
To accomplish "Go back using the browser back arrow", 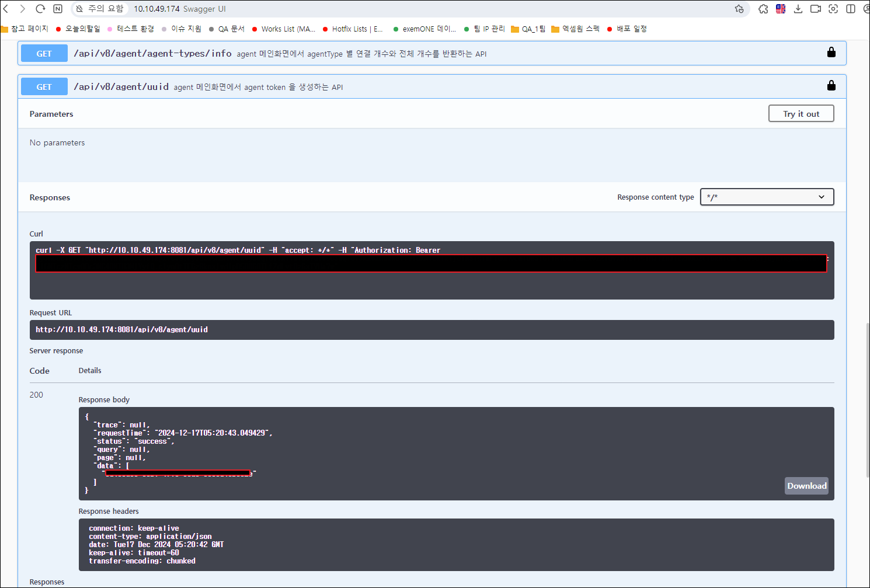I will tap(6, 9).
